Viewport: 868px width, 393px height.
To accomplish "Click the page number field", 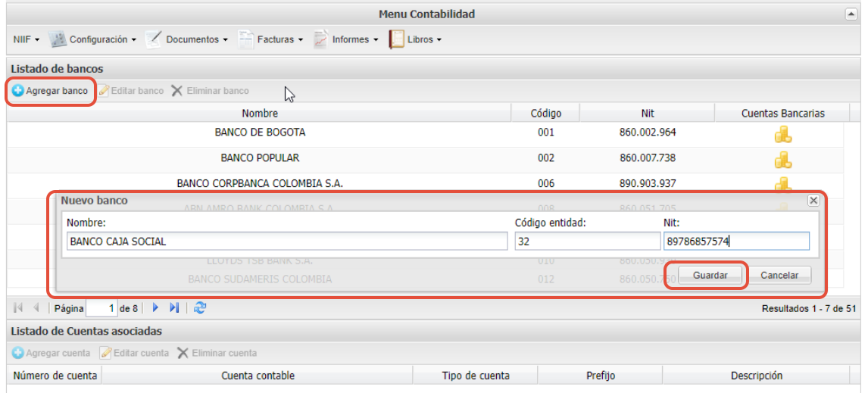I will pyautogui.click(x=101, y=308).
